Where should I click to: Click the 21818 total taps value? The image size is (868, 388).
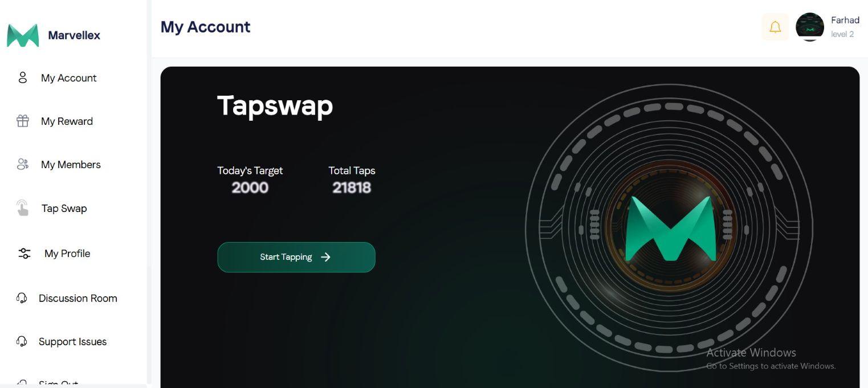tap(352, 187)
